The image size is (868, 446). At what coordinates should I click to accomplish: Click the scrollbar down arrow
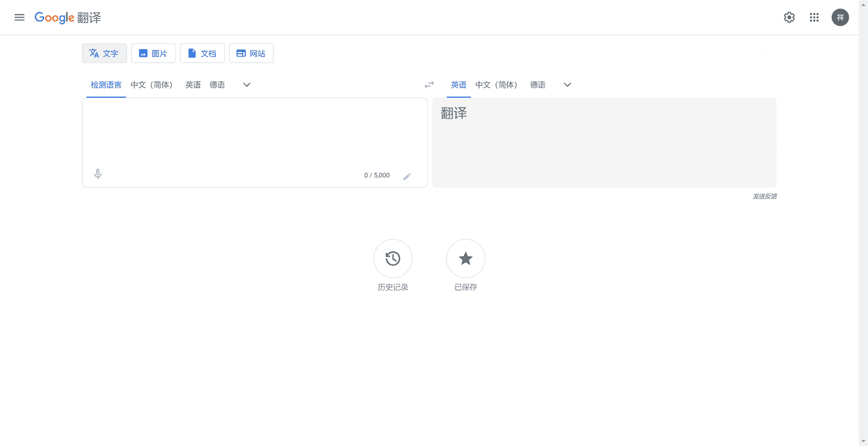(863, 441)
